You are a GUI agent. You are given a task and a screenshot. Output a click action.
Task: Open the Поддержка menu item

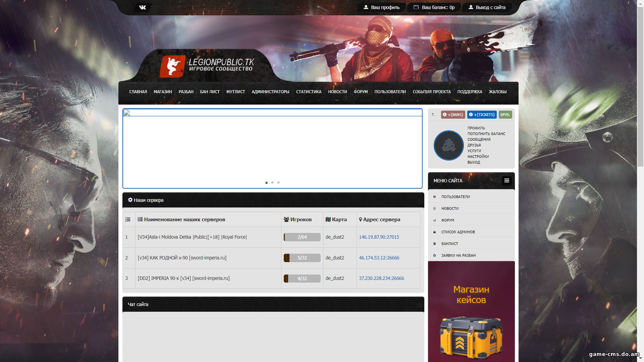(470, 92)
